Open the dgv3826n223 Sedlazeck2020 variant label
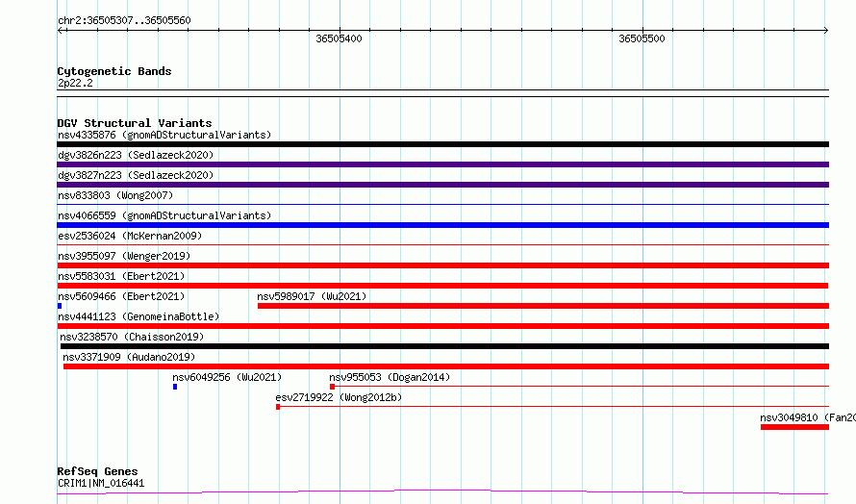 (136, 155)
